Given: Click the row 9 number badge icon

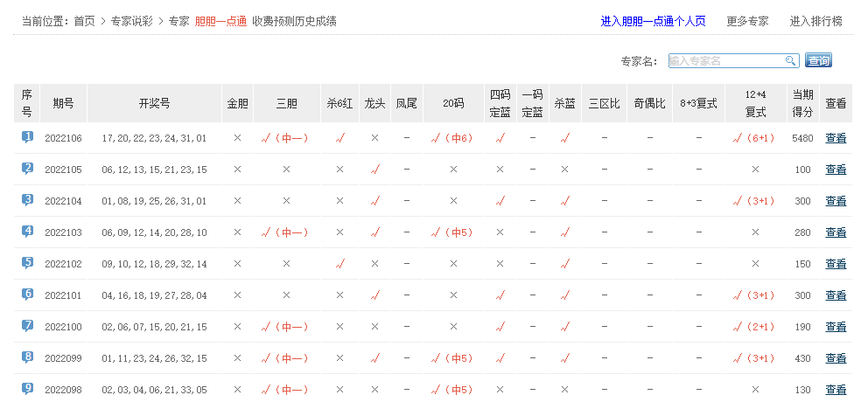Looking at the screenshot, I should (x=27, y=389).
